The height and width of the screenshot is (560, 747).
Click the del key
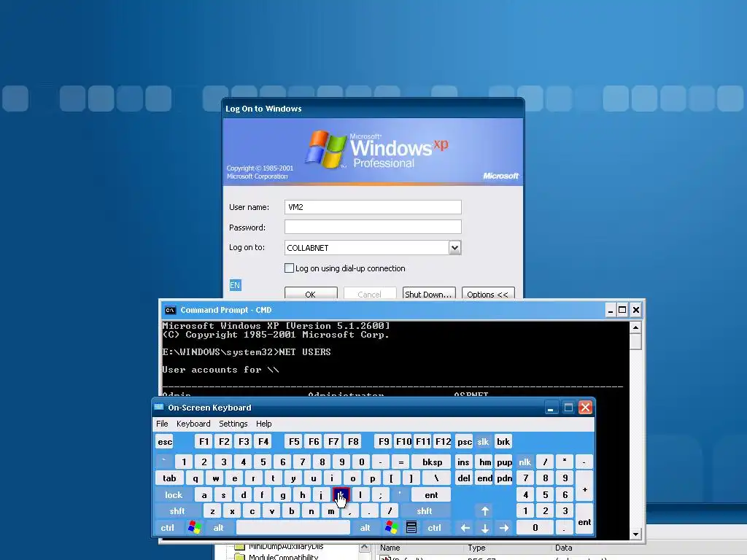tap(464, 478)
